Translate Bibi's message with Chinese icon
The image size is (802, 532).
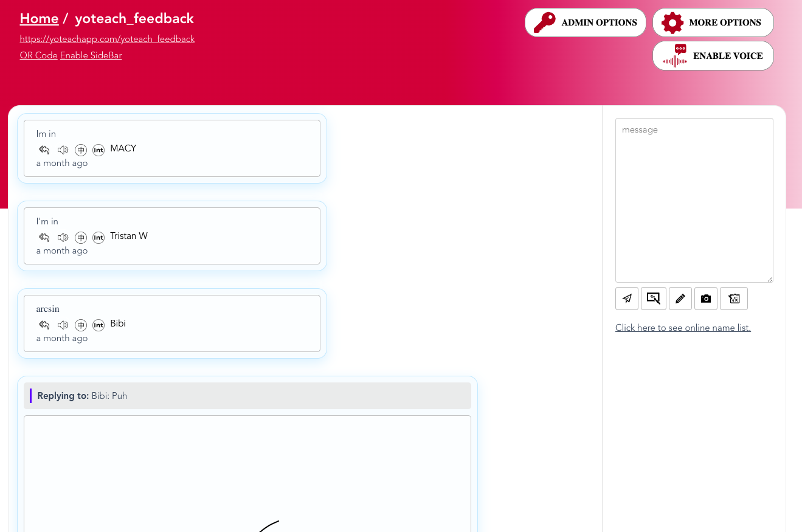(81, 325)
